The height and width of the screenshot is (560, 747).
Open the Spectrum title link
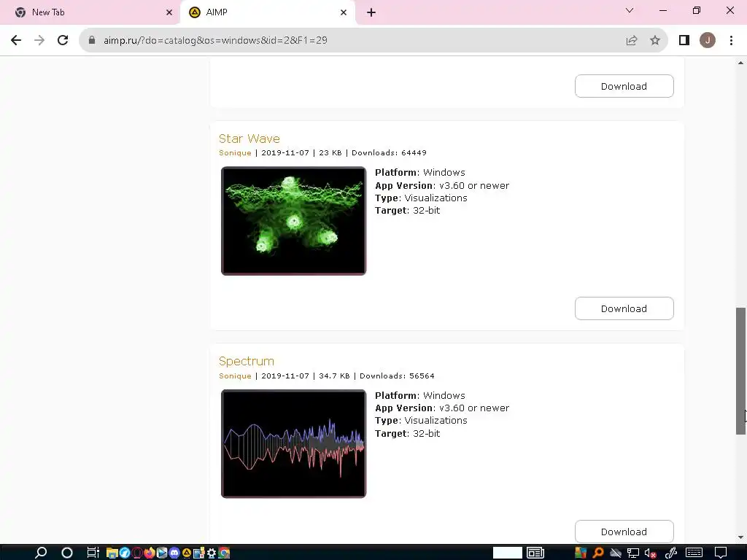[247, 361]
